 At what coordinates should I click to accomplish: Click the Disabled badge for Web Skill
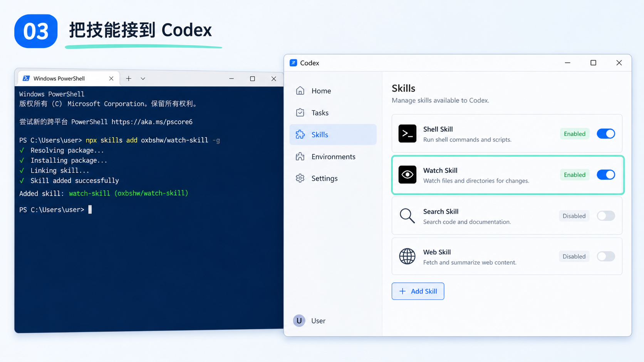[574, 257]
